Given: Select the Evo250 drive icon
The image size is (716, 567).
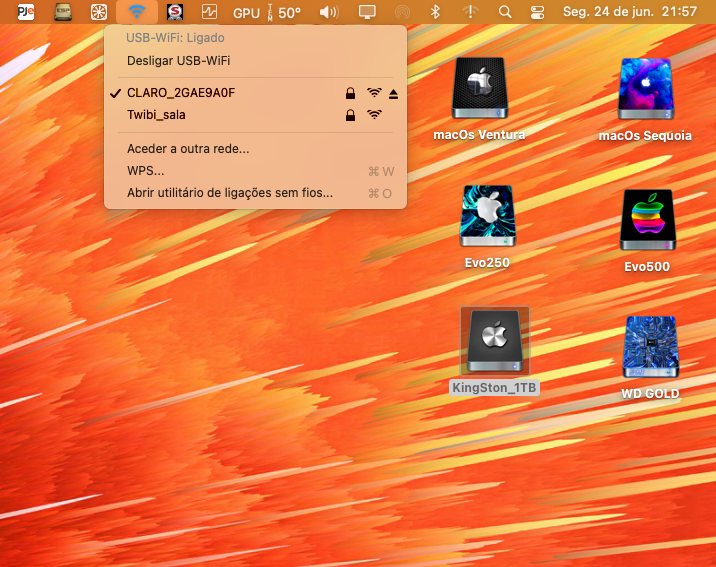Looking at the screenshot, I should click(488, 216).
